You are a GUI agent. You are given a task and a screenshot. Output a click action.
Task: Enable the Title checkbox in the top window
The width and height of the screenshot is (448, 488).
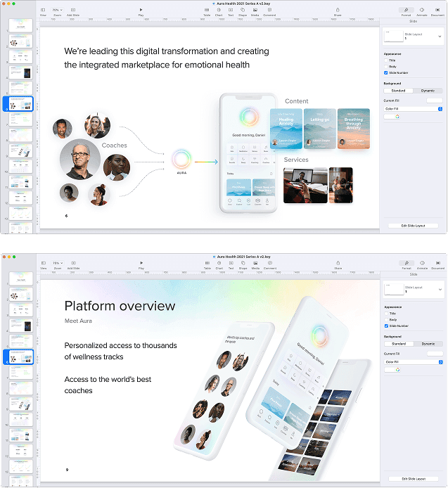coord(385,60)
